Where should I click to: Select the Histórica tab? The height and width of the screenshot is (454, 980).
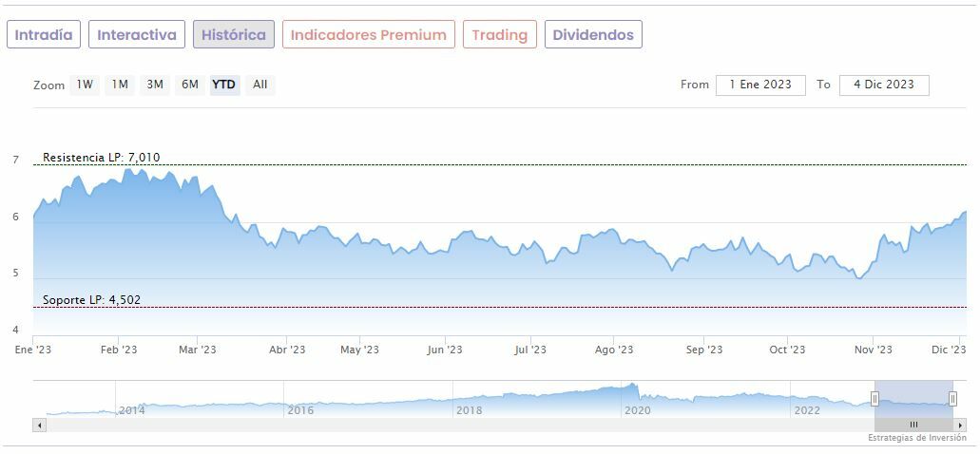(x=234, y=35)
